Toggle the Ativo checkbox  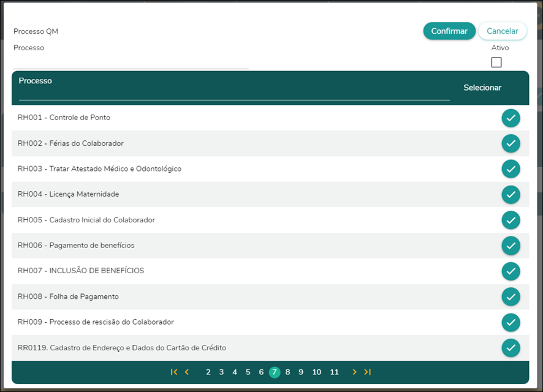[496, 62]
